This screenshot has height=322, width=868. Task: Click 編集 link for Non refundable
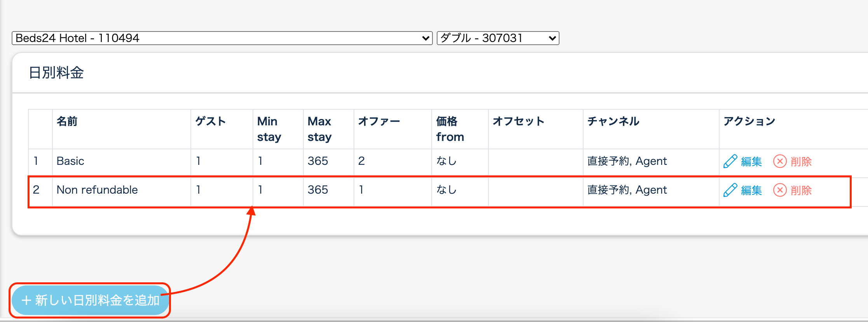[x=751, y=190]
